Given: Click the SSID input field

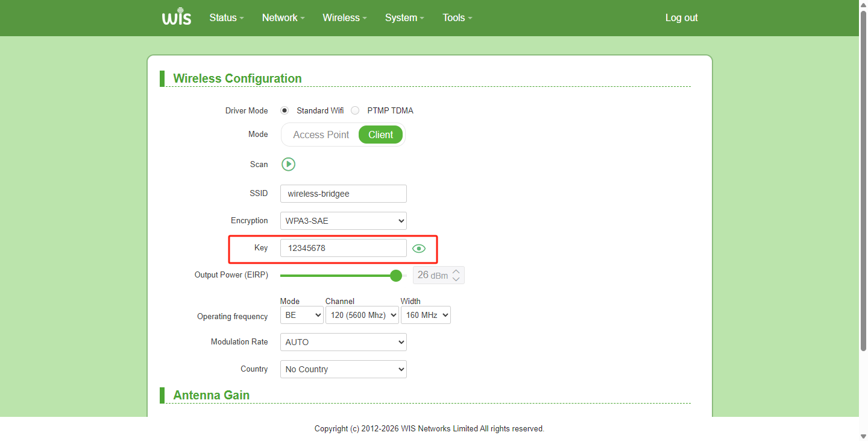Looking at the screenshot, I should click(x=344, y=194).
